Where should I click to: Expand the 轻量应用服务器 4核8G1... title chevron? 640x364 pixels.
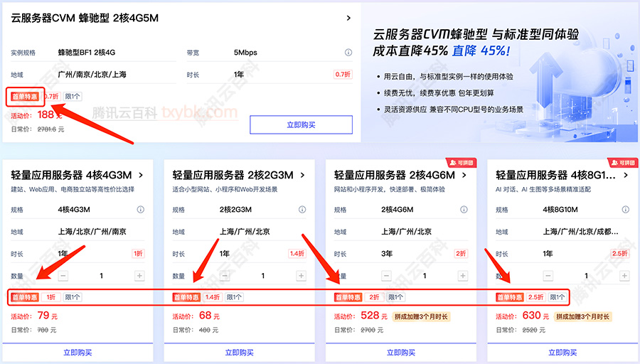(x=626, y=175)
